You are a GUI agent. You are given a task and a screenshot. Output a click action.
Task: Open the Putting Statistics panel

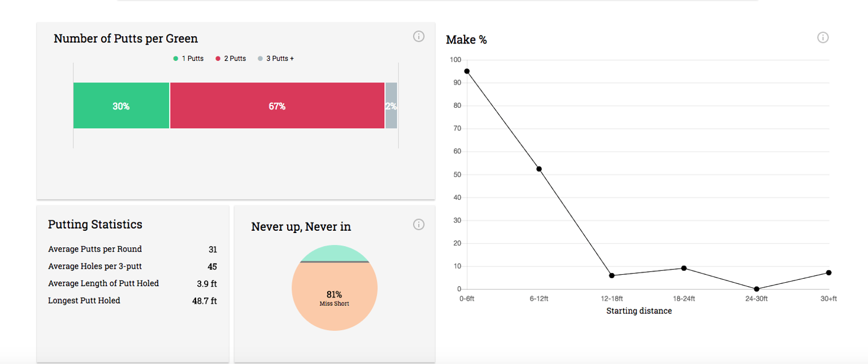(95, 224)
